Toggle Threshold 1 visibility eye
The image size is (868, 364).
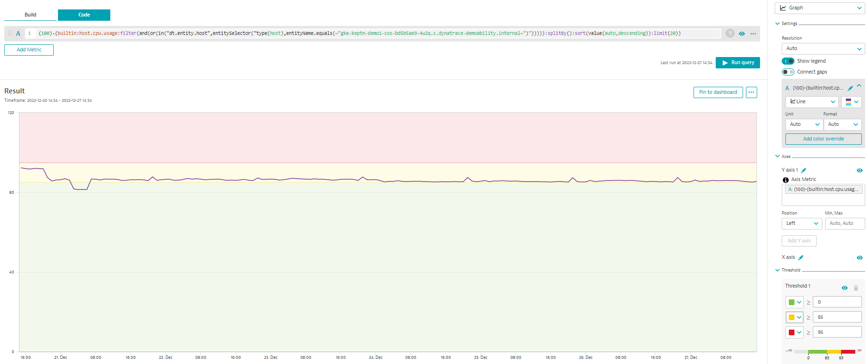[x=844, y=288]
